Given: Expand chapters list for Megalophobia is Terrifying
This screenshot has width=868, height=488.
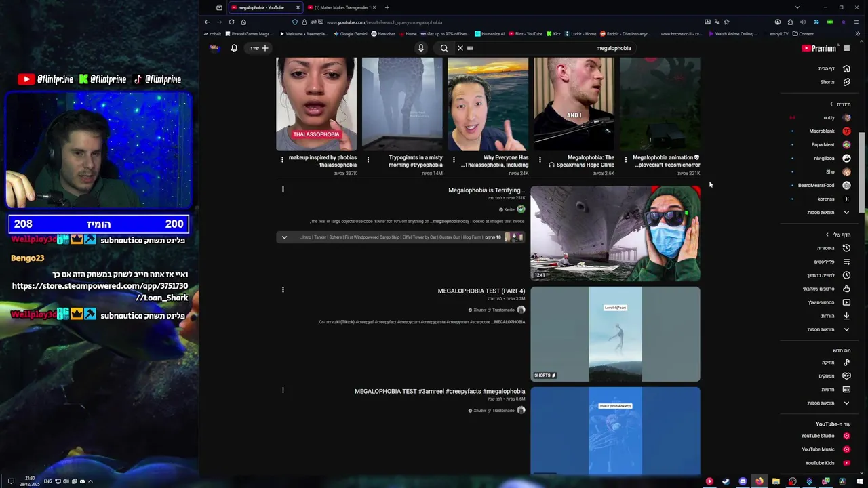Looking at the screenshot, I should (284, 237).
